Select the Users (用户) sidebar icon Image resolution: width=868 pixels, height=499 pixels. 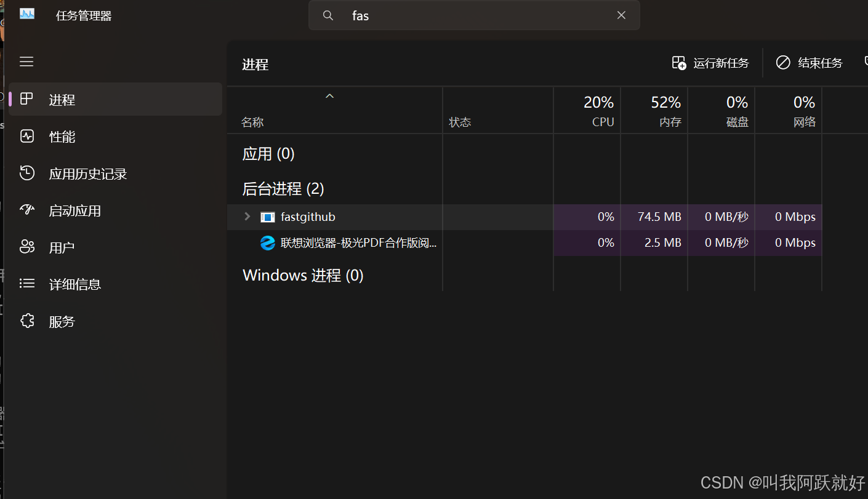[x=27, y=247]
